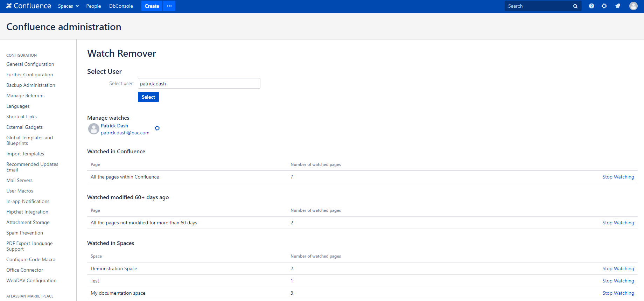This screenshot has width=644, height=301.
Task: Click the 'Test' space row name
Action: click(x=95, y=281)
